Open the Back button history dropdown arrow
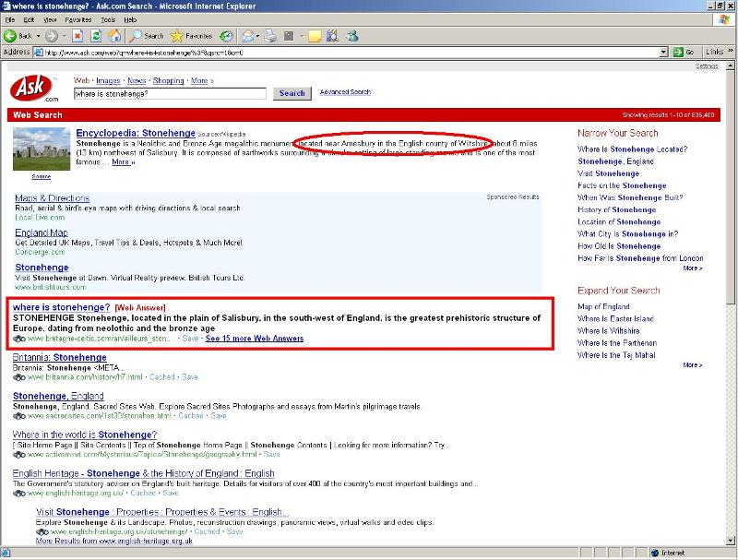Viewport: 738px width, 560px height. point(38,36)
